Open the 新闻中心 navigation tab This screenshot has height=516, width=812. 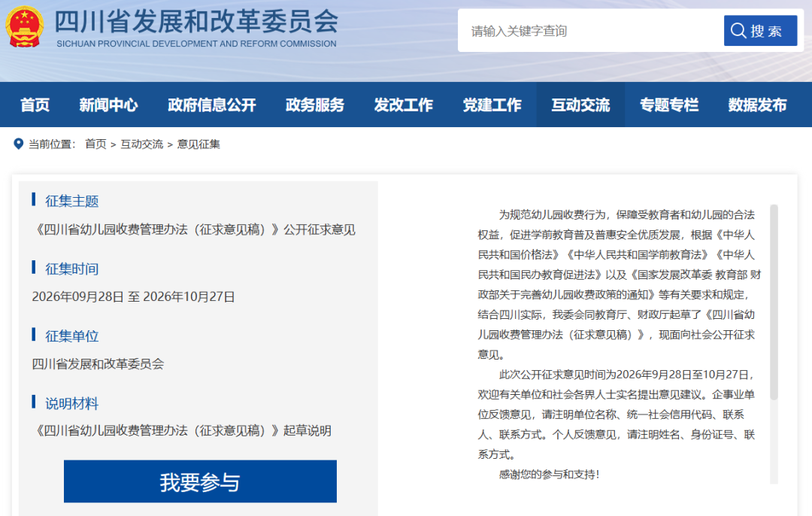click(108, 105)
